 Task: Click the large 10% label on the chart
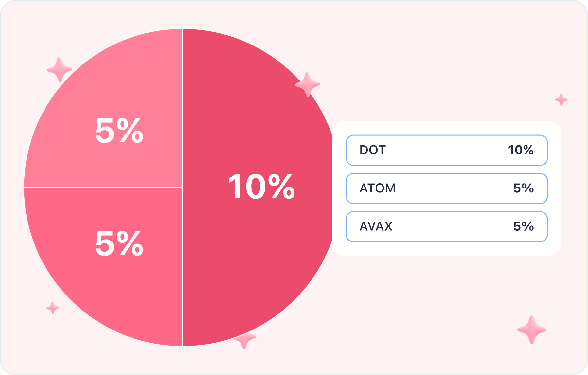(x=261, y=187)
